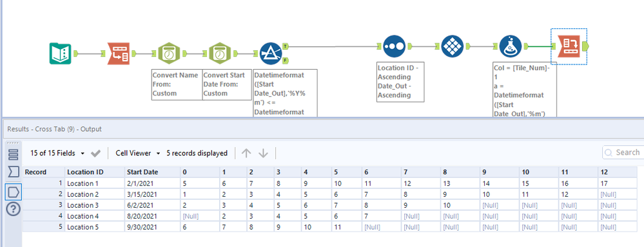Select the Location 3 cell
This screenshot has height=247, width=644.
tap(95, 205)
